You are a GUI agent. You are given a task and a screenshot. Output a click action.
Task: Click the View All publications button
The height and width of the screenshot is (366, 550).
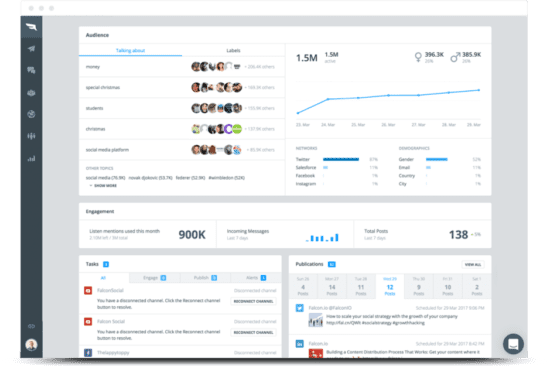473,265
